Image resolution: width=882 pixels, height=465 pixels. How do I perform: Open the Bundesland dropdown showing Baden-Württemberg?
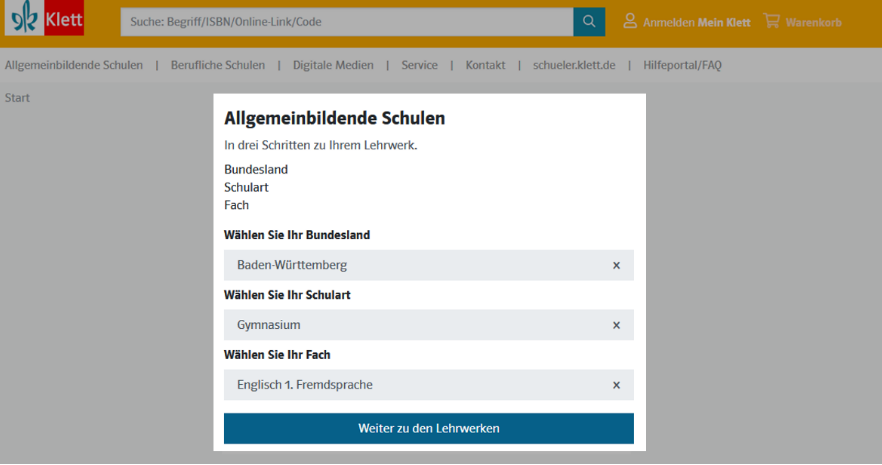click(410, 265)
